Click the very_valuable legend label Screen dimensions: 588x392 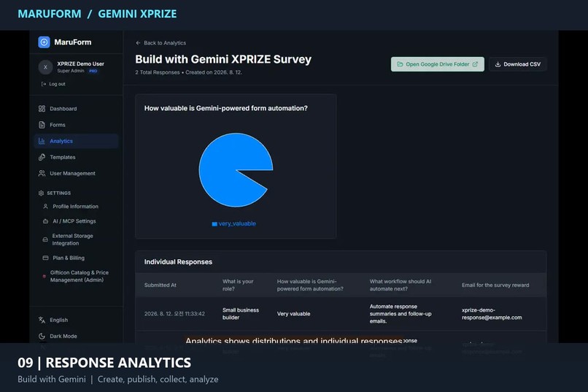pyautogui.click(x=237, y=223)
